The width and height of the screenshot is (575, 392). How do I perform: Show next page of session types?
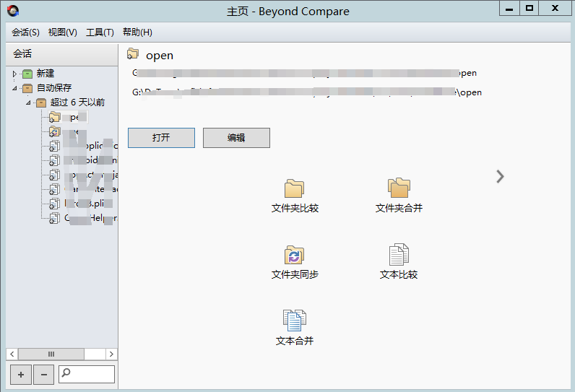(x=500, y=177)
